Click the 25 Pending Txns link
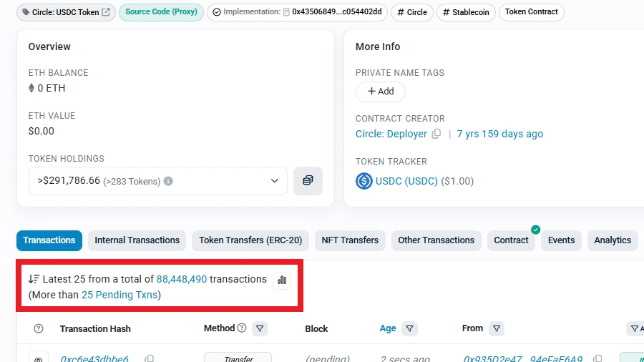This screenshot has height=362, width=644. (119, 295)
